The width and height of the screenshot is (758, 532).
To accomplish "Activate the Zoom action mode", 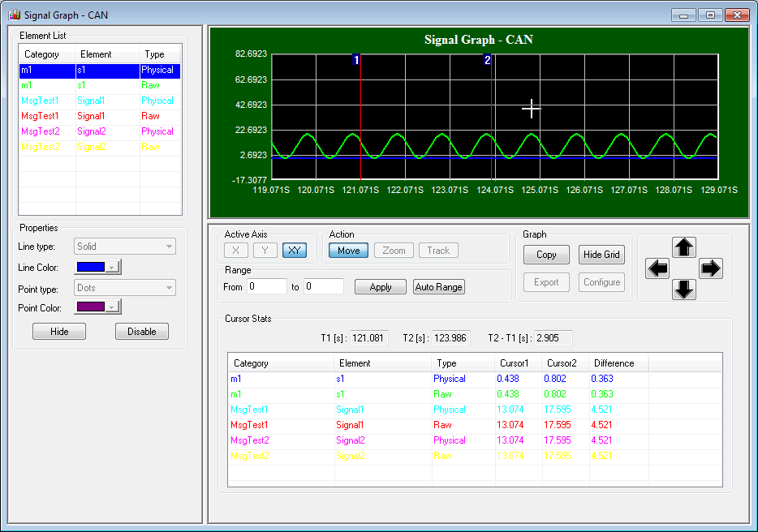I will [394, 251].
